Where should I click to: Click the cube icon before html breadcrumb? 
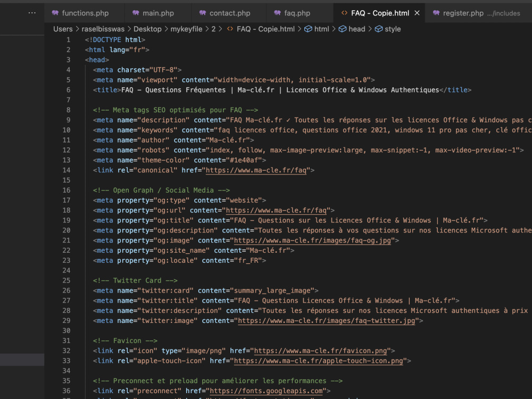pos(308,29)
